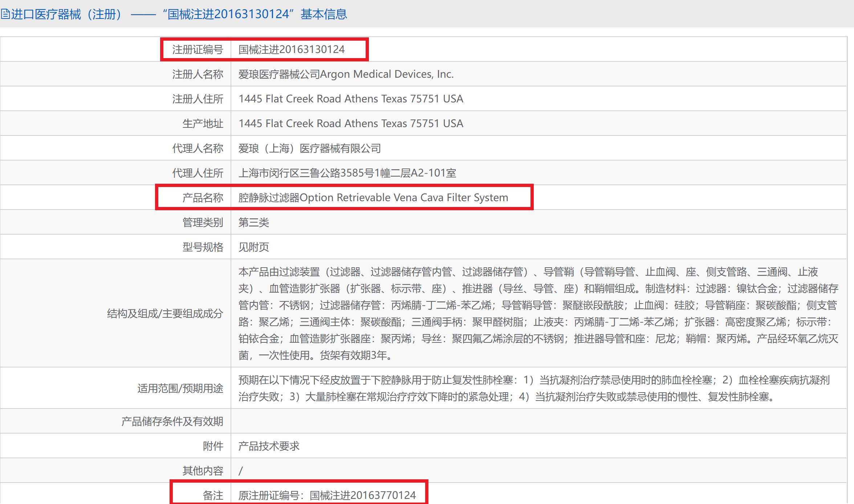Select the structure description paragraph starting 本产品由过滤装置
The image size is (854, 504).
click(538, 313)
